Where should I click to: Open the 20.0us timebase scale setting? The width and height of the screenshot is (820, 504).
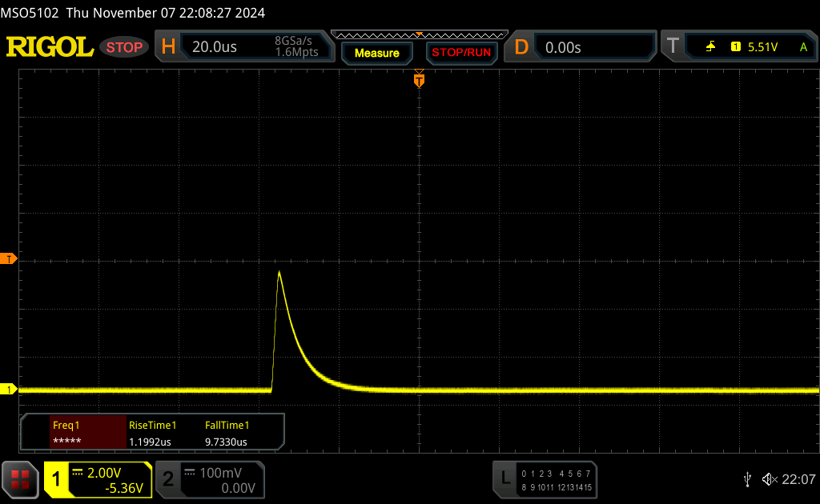coord(215,47)
